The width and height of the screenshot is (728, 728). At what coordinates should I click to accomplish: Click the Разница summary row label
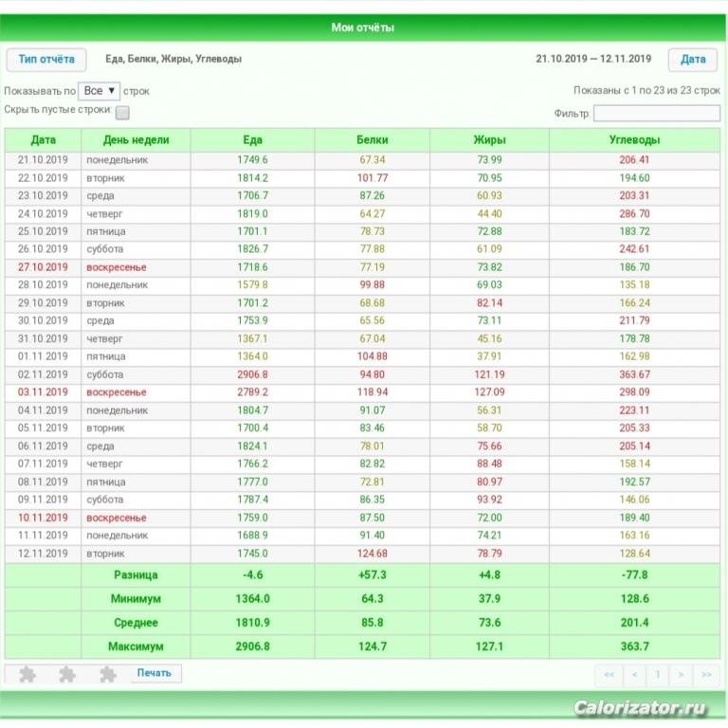tap(136, 575)
